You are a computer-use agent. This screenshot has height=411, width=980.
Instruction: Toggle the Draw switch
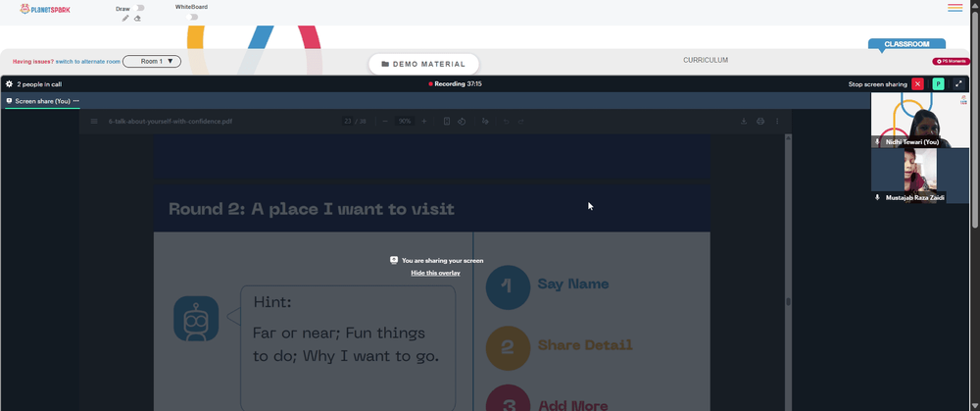tap(139, 8)
